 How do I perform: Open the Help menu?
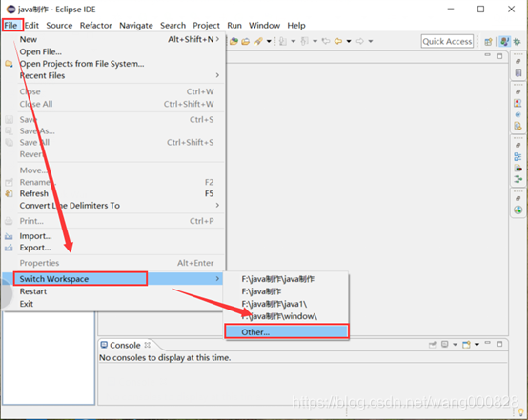coord(296,26)
